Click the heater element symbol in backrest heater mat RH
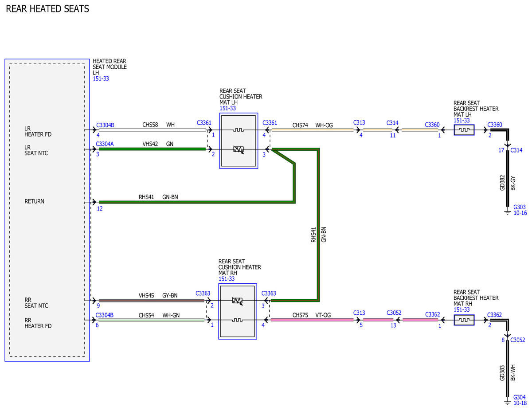 pyautogui.click(x=464, y=320)
